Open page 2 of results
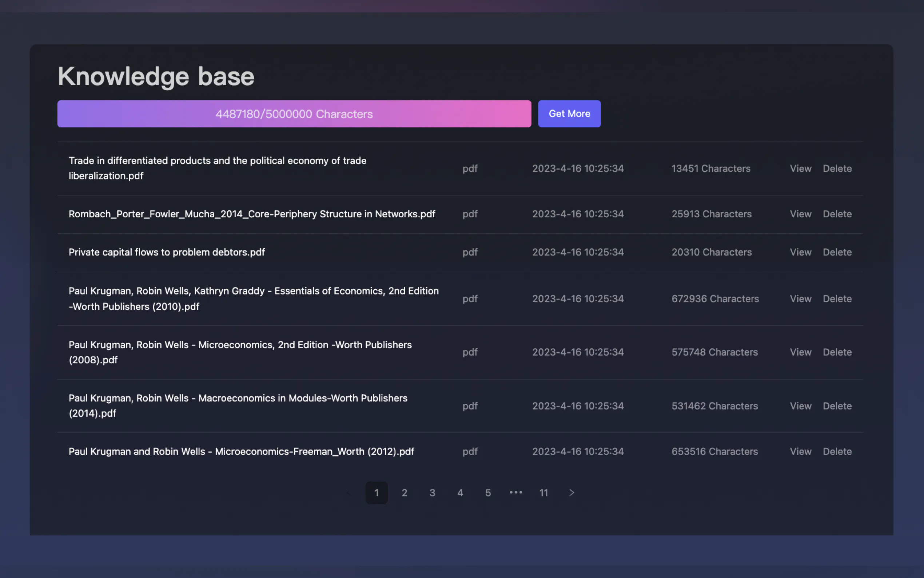 click(404, 492)
